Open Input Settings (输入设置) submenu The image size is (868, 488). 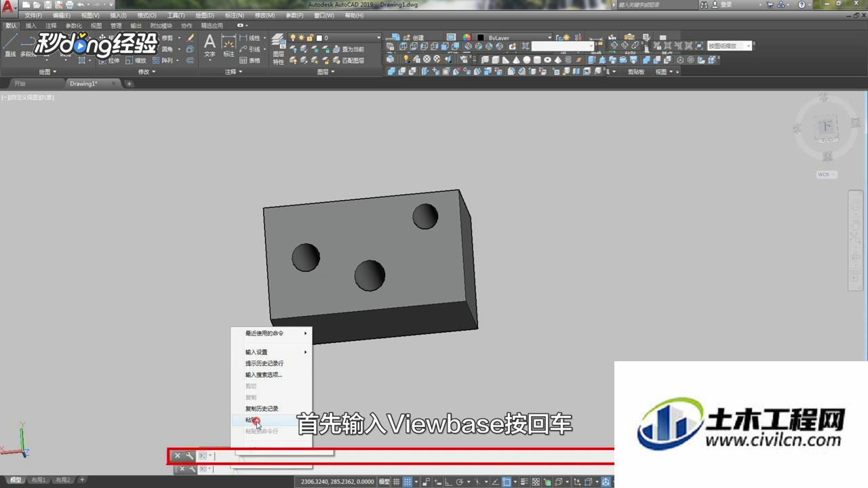pyautogui.click(x=271, y=352)
